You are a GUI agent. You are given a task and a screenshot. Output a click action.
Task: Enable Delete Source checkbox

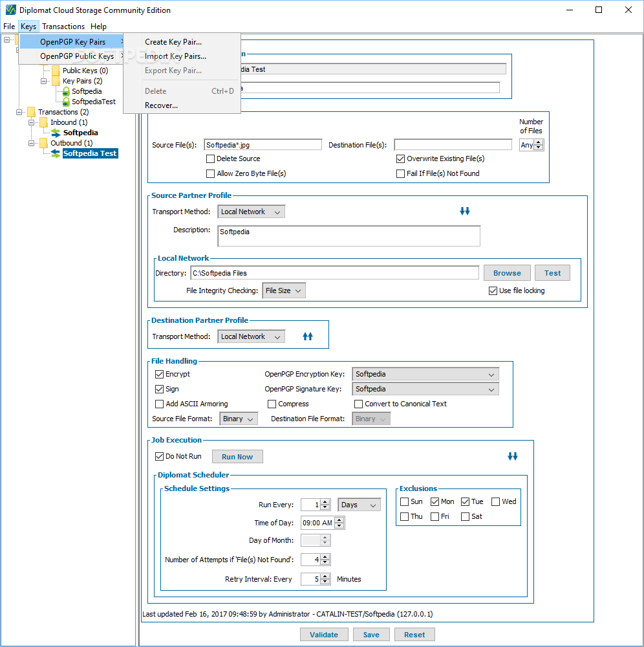click(210, 159)
